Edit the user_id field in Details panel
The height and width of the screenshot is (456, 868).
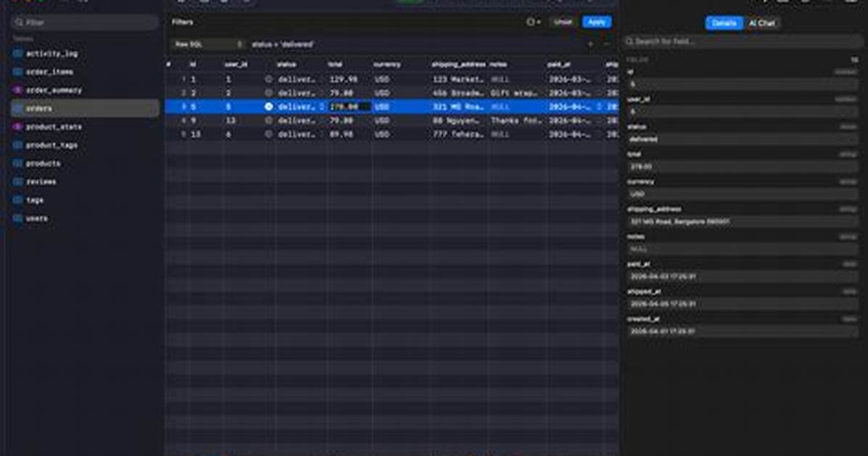coord(742,112)
